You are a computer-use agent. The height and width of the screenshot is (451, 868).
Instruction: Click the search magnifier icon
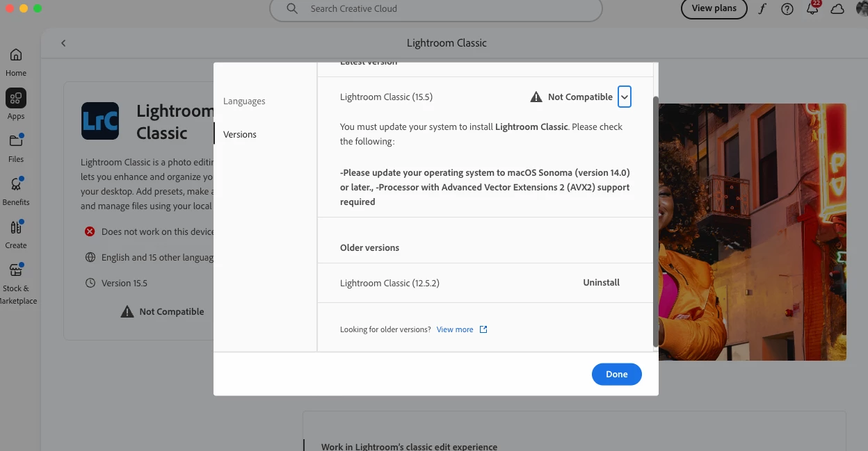(293, 8)
